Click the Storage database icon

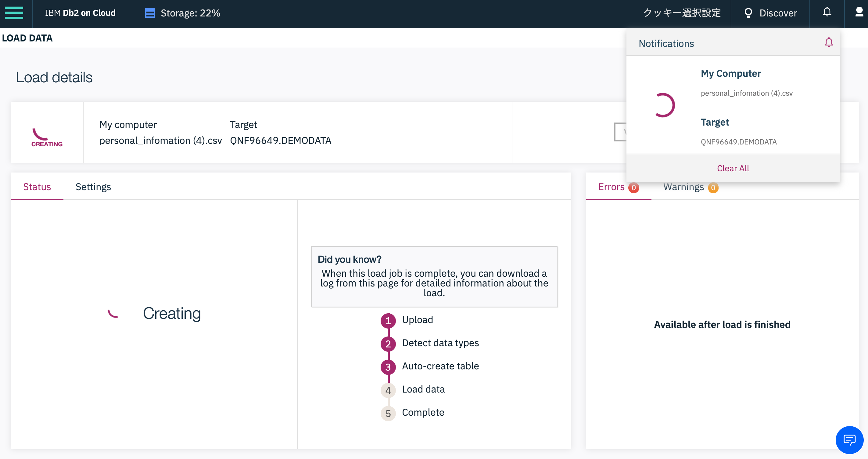(150, 13)
